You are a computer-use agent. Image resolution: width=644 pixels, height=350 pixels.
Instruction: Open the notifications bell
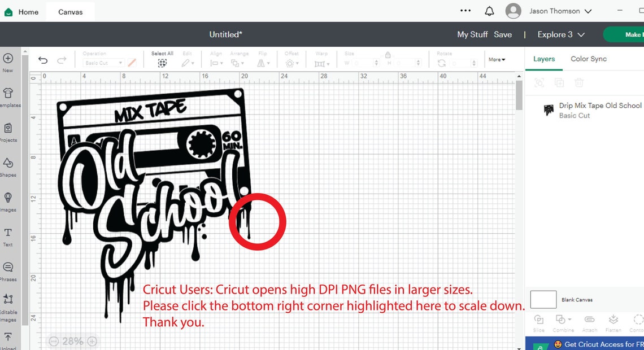pos(489,11)
